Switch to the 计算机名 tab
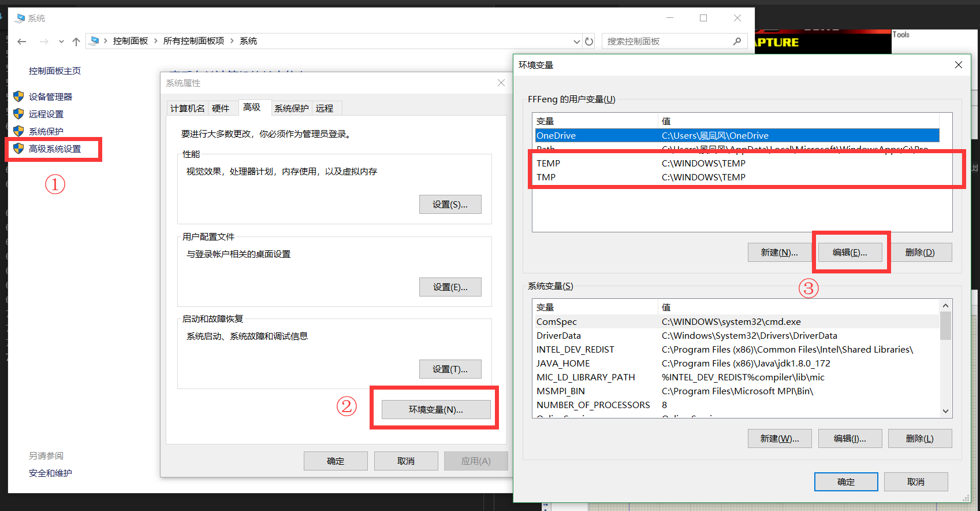Viewport: 980px width, 511px height. tap(187, 108)
